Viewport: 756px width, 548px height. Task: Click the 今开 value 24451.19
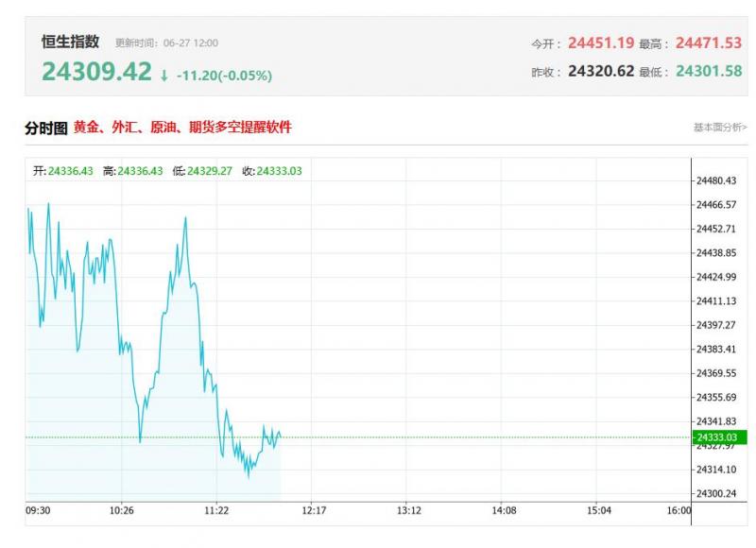(601, 43)
